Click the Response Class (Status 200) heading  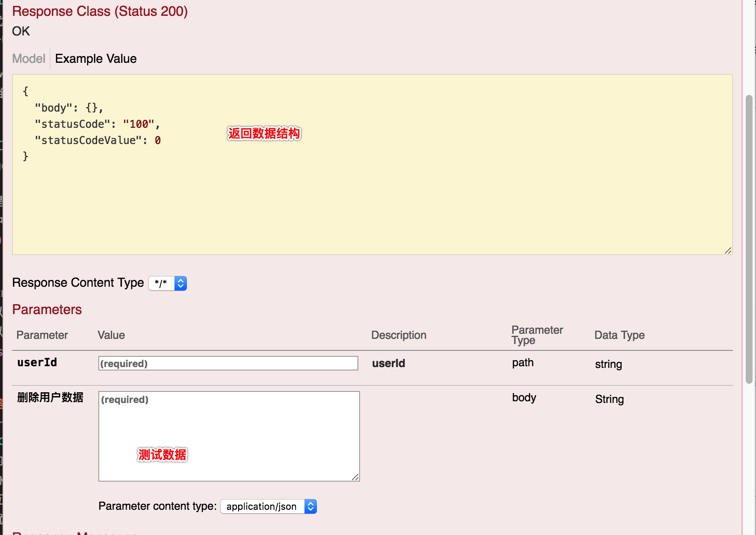point(100,11)
